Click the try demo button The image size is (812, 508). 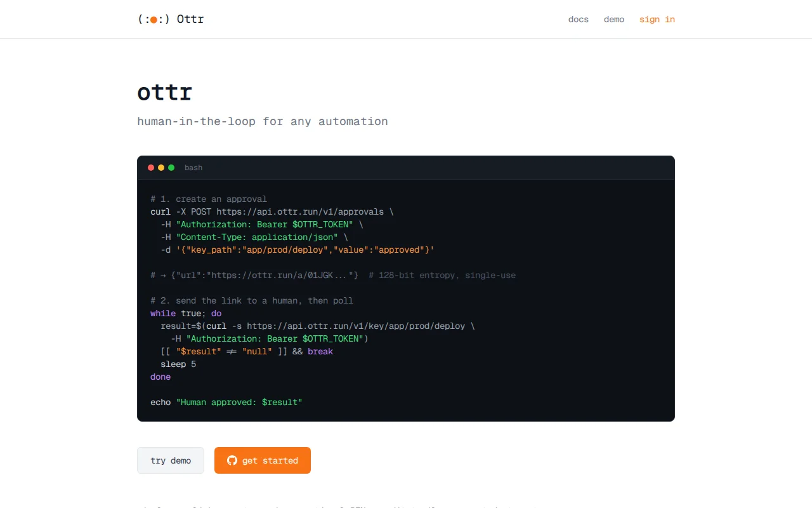171,460
